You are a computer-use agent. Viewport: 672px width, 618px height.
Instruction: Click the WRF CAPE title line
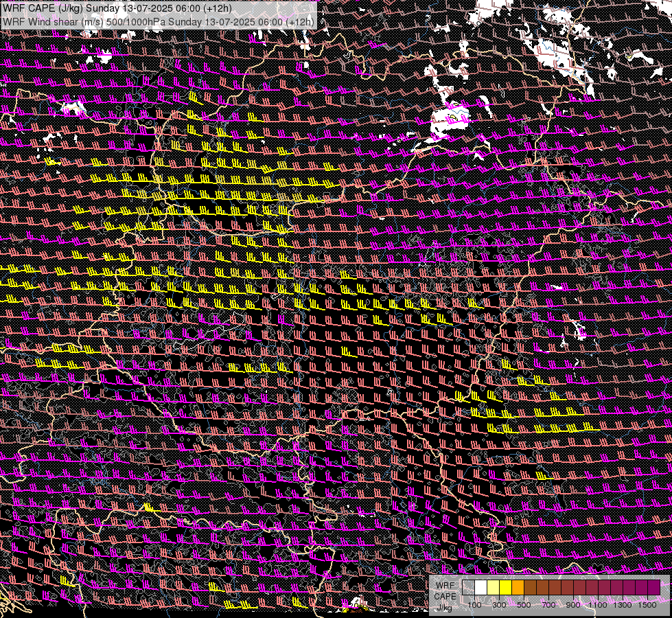point(117,8)
